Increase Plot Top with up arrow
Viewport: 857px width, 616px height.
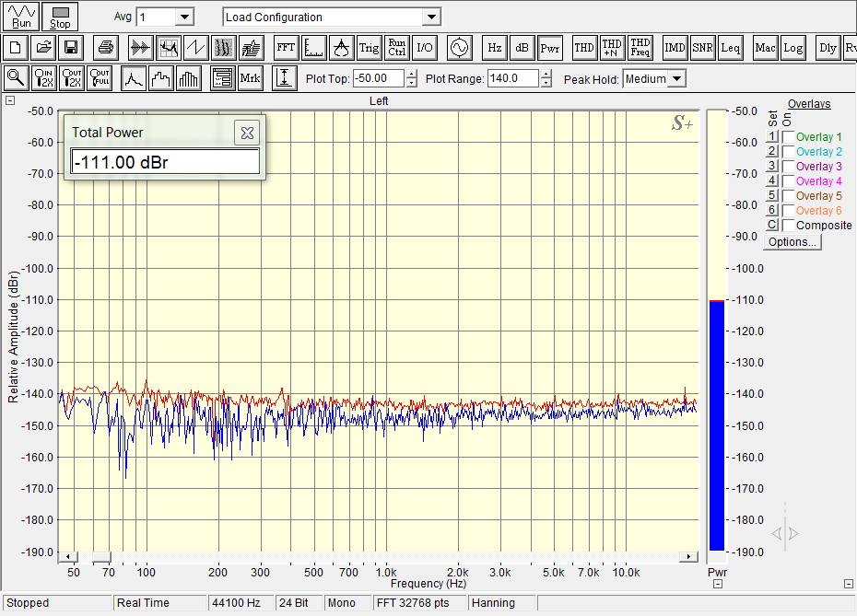pos(412,75)
